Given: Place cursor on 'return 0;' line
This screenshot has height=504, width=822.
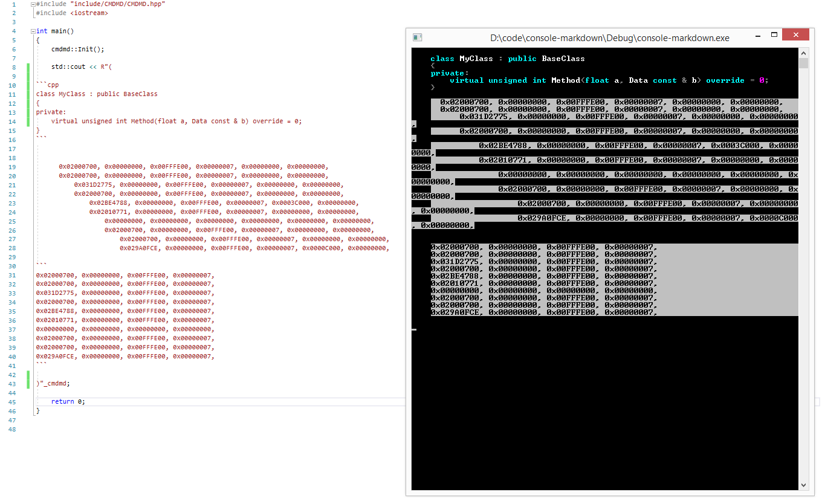Looking at the screenshot, I should click(x=68, y=401).
